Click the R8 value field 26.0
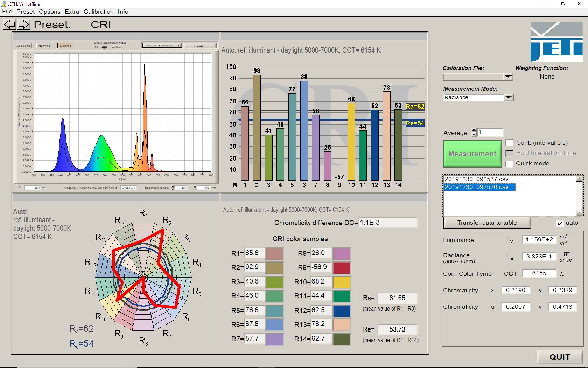The width and height of the screenshot is (588, 368). tap(321, 253)
